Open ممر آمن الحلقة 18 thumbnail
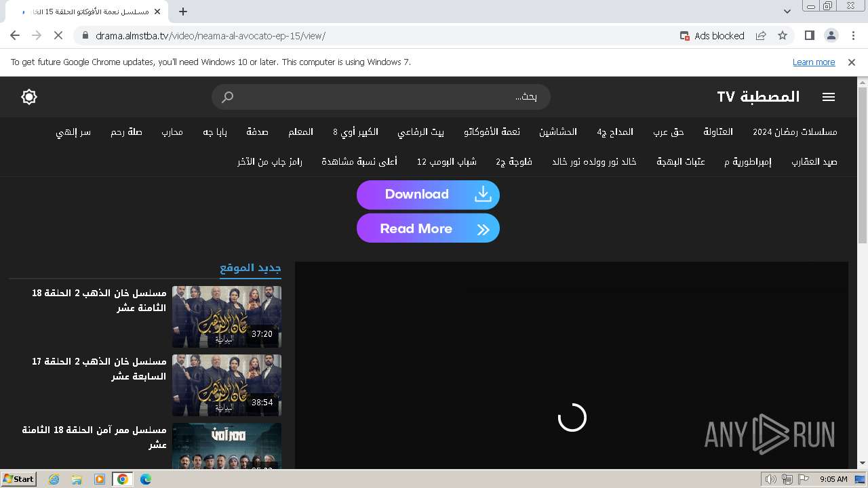Image resolution: width=868 pixels, height=488 pixels. 226,446
